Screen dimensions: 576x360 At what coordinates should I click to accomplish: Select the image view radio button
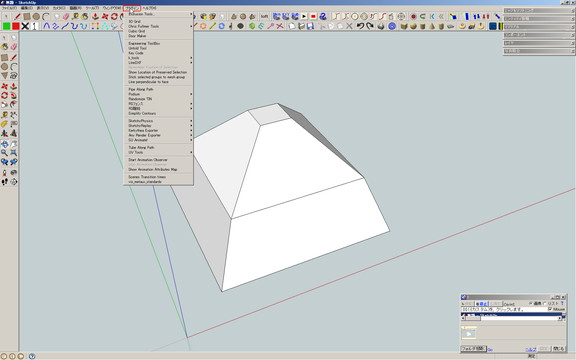pyautogui.click(x=531, y=303)
